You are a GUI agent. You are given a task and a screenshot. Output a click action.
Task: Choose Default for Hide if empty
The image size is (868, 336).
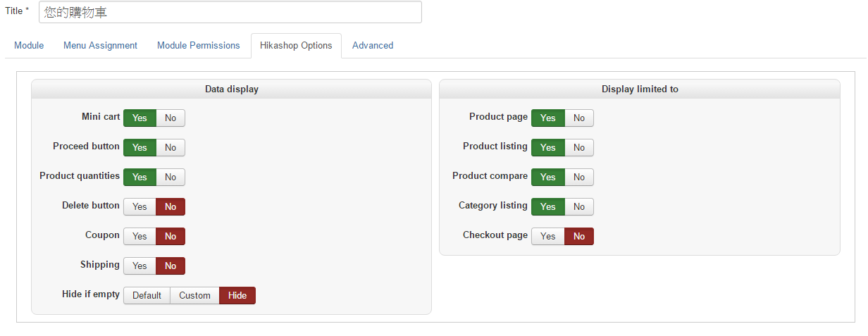coord(147,295)
